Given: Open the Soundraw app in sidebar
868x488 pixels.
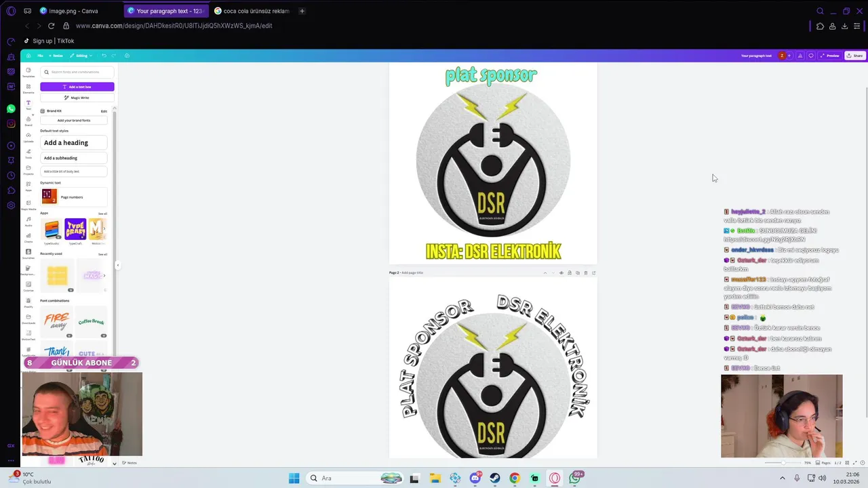Looking at the screenshot, I should tap(28, 253).
